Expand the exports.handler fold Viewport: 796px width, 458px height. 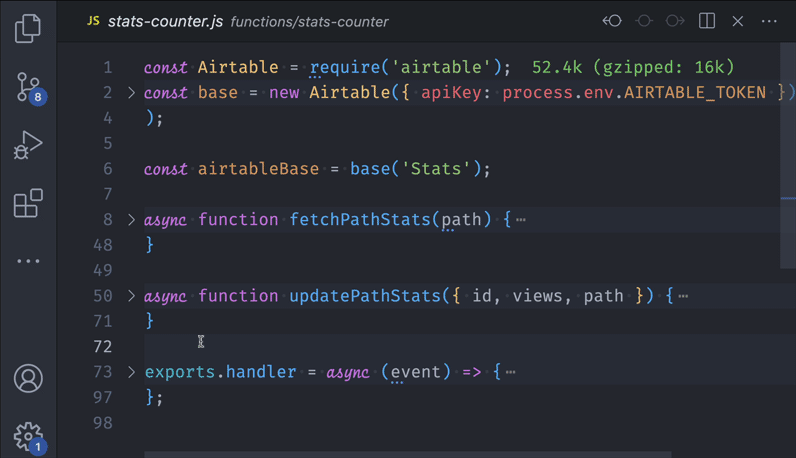point(131,372)
